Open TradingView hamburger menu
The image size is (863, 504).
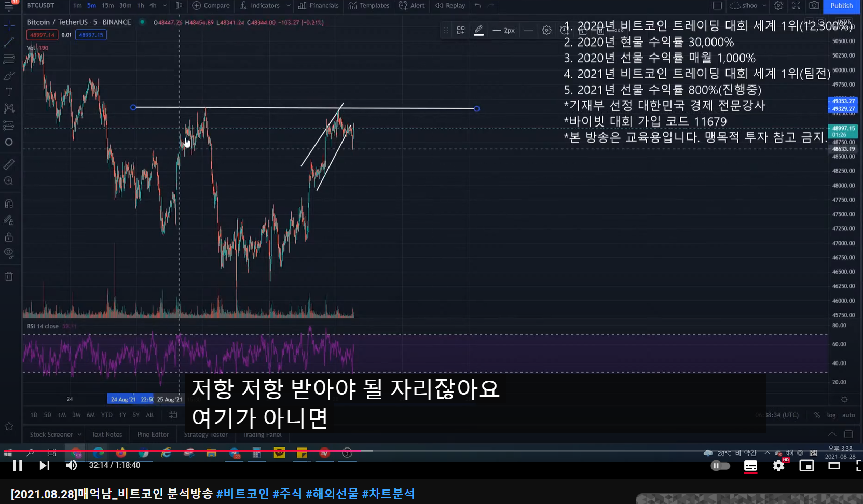coord(9,6)
